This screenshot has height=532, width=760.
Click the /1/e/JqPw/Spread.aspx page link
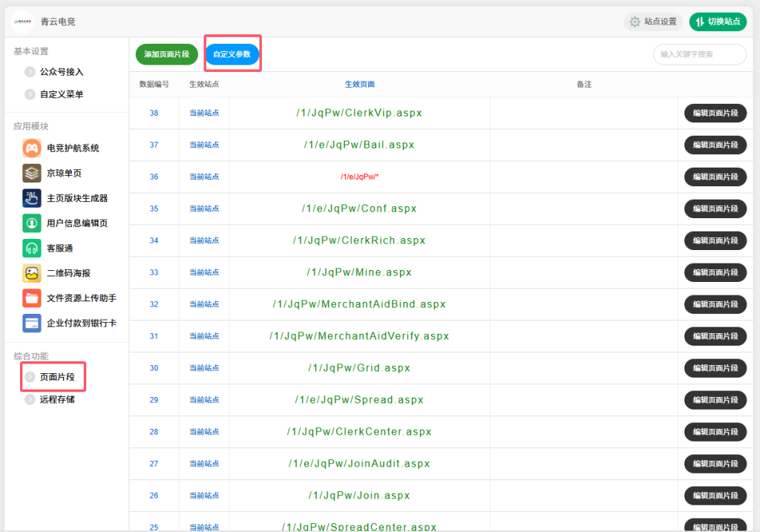point(359,400)
